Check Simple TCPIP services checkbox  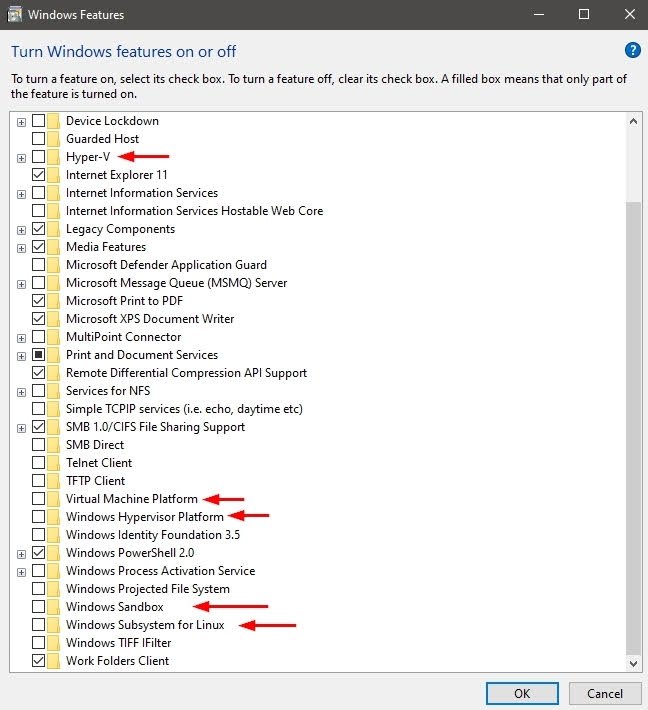click(x=38, y=408)
